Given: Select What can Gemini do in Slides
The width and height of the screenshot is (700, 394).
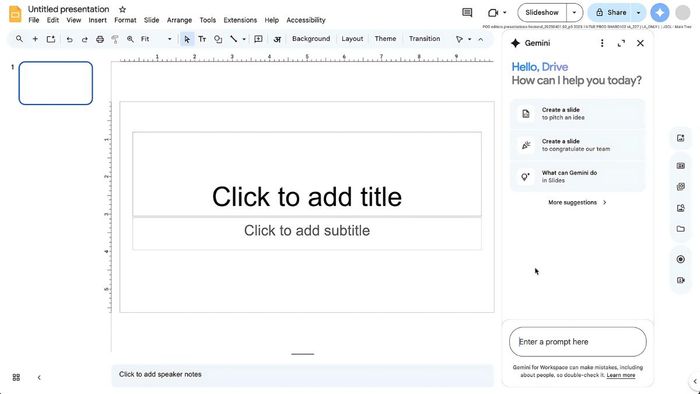Looking at the screenshot, I should (x=577, y=177).
